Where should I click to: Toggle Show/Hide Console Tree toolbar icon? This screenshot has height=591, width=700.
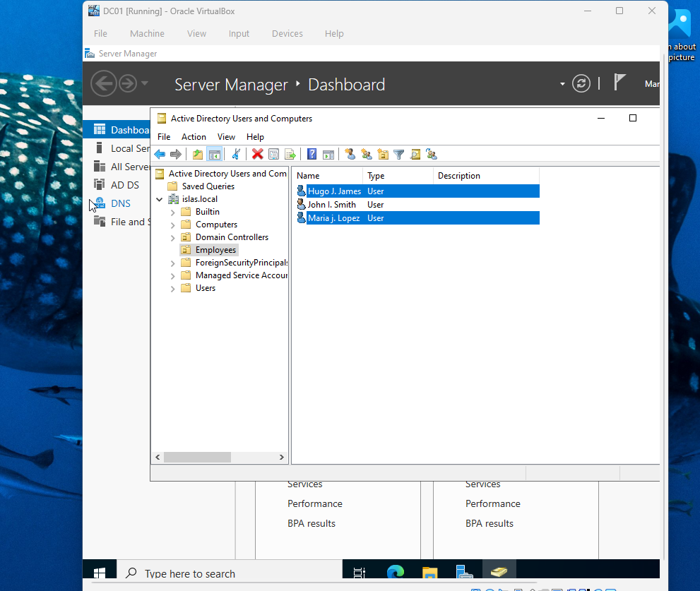[x=214, y=155]
